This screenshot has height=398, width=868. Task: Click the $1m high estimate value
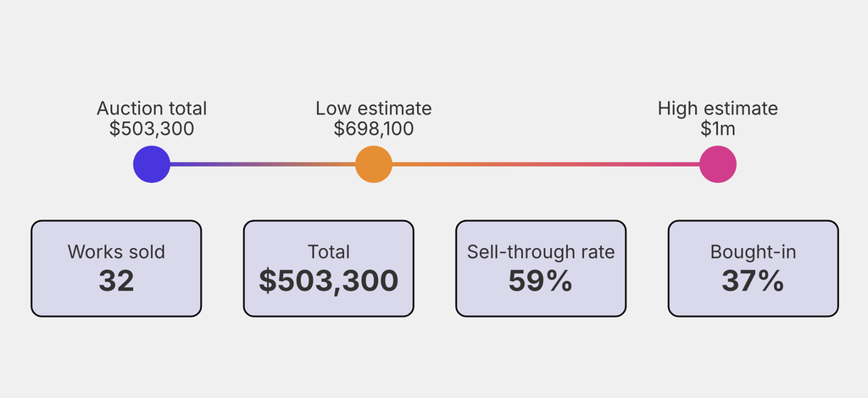pos(718,129)
